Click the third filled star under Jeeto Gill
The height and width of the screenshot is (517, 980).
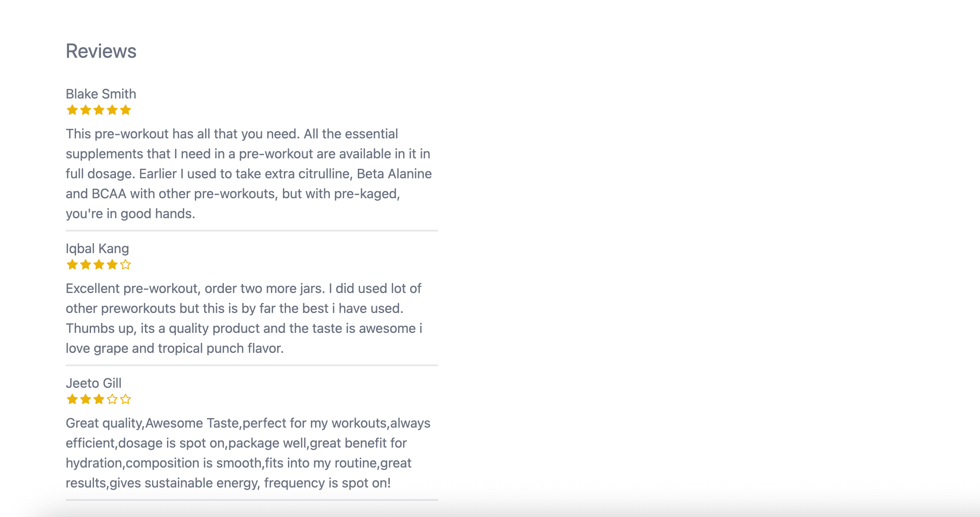click(99, 399)
